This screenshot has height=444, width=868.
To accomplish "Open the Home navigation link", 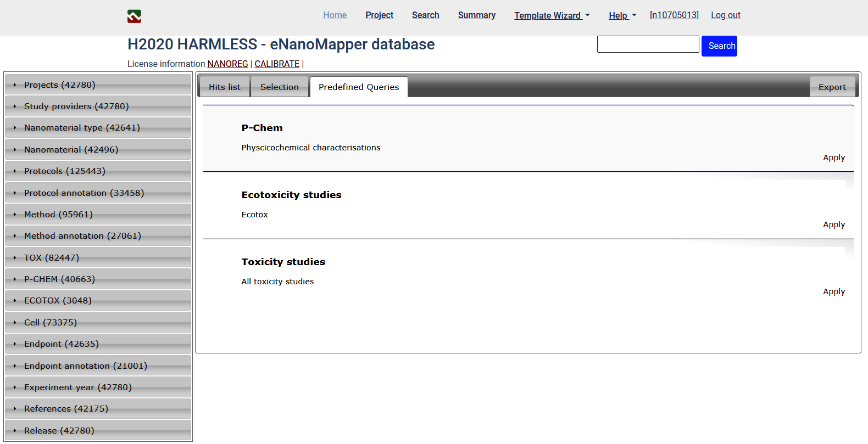I will pyautogui.click(x=335, y=15).
